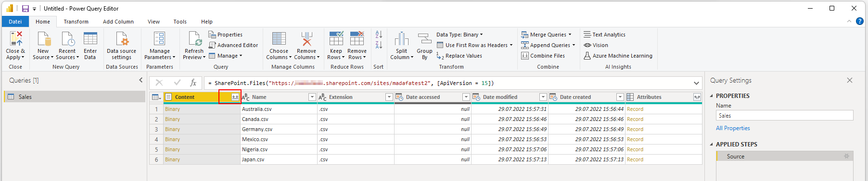Open the Datei tab
868x181 pixels.
coord(15,22)
